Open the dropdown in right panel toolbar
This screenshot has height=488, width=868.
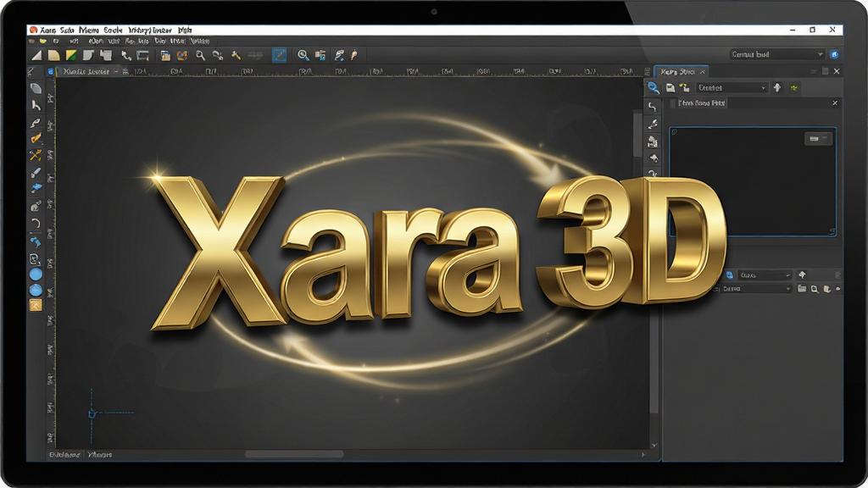click(x=732, y=88)
